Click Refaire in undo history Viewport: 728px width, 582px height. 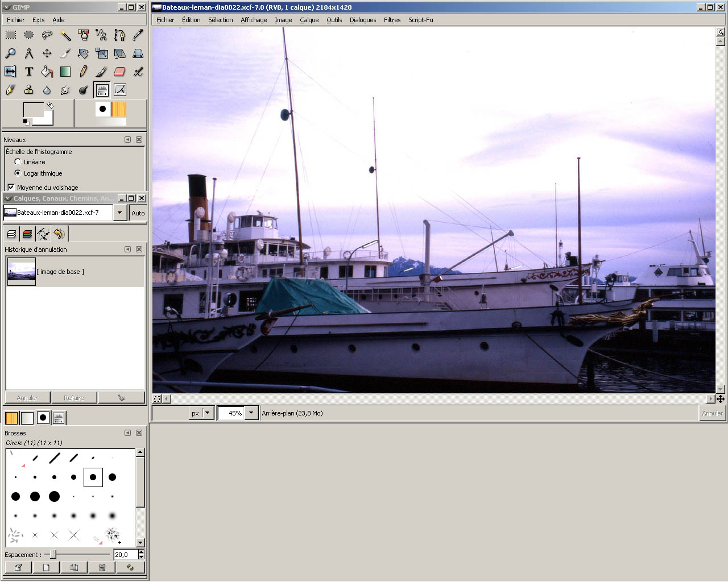[74, 398]
